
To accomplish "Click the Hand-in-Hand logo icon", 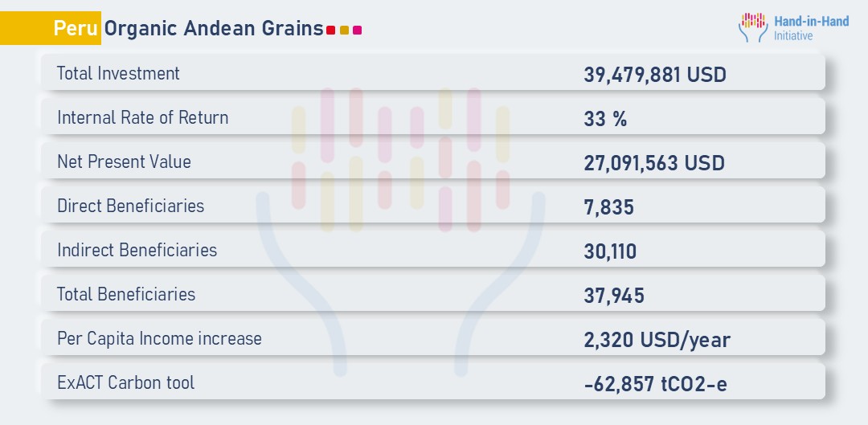I will [x=753, y=27].
